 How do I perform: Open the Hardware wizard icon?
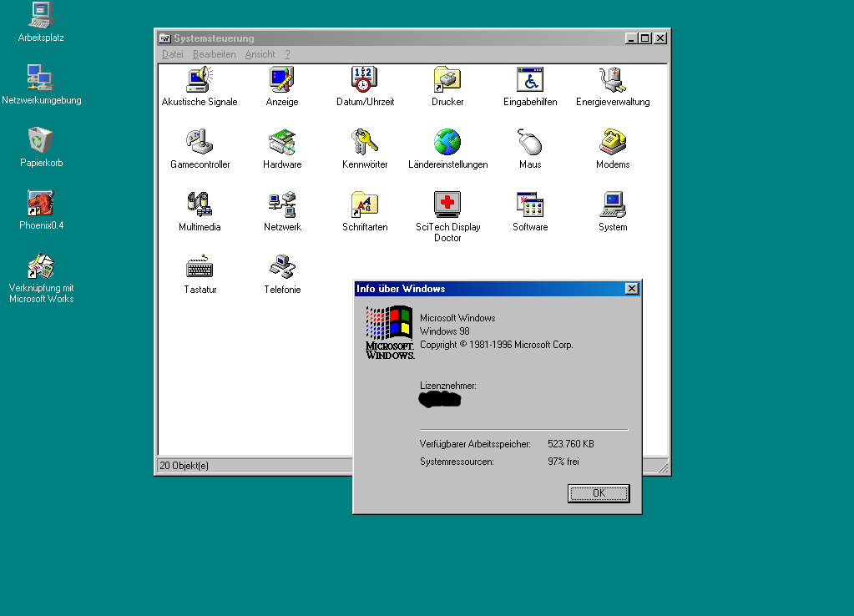coord(282,142)
